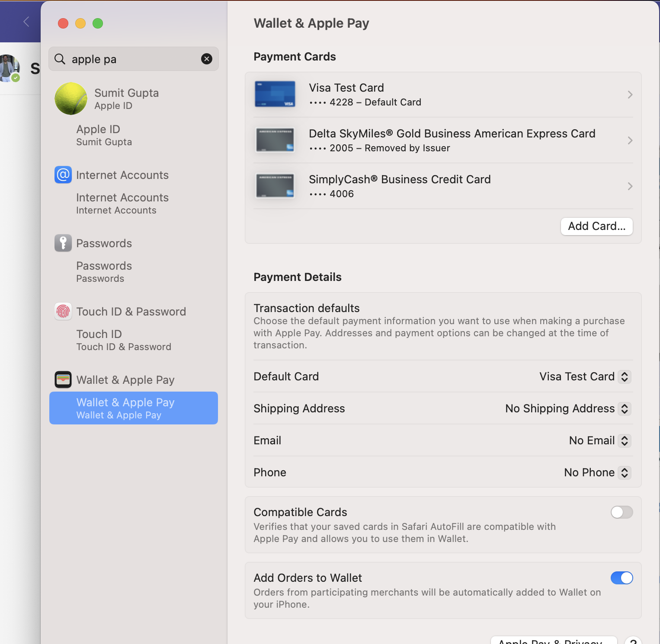
Task: Select Touch ID sub-result
Action: click(x=134, y=340)
